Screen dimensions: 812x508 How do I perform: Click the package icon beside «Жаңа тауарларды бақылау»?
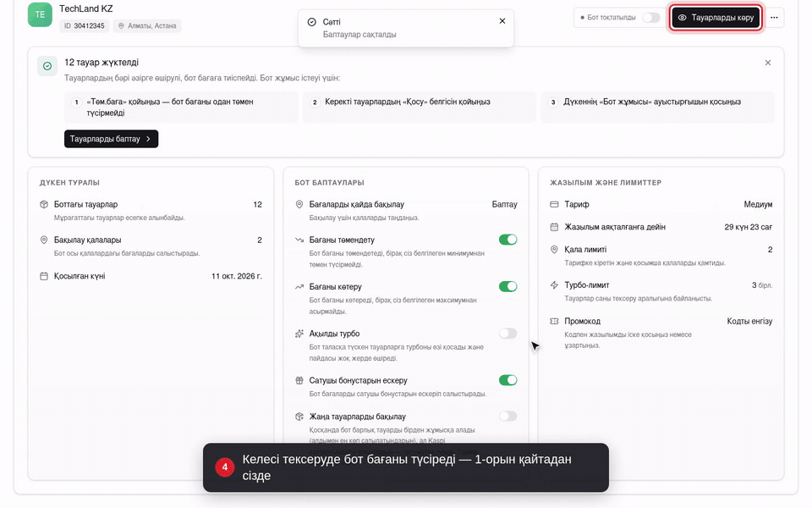click(x=299, y=417)
